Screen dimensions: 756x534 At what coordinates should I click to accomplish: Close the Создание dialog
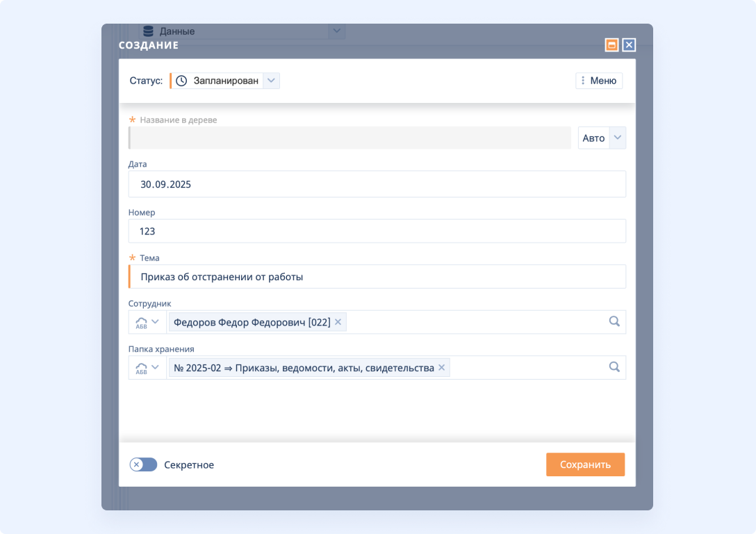[x=629, y=45]
